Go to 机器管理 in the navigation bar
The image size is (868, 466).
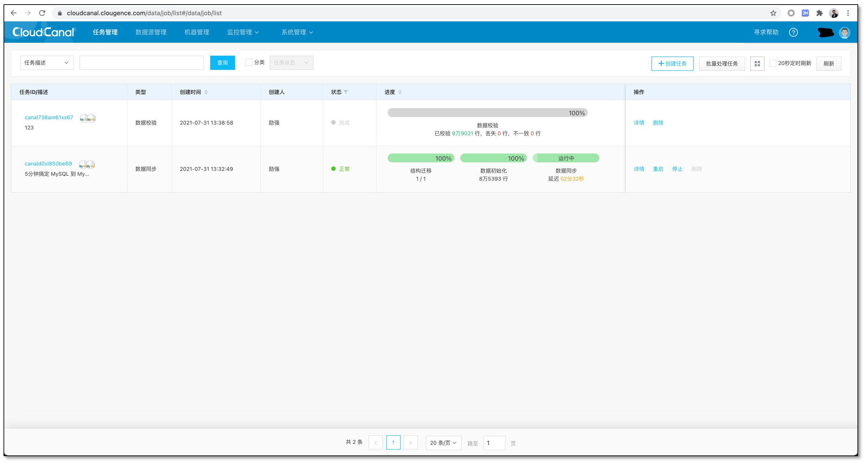pyautogui.click(x=197, y=32)
